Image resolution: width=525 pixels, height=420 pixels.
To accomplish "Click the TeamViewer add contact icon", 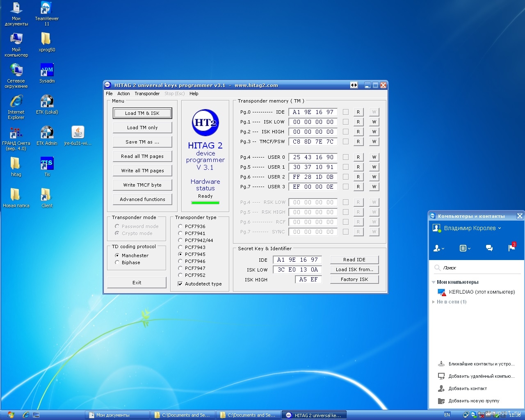I will pos(438,248).
